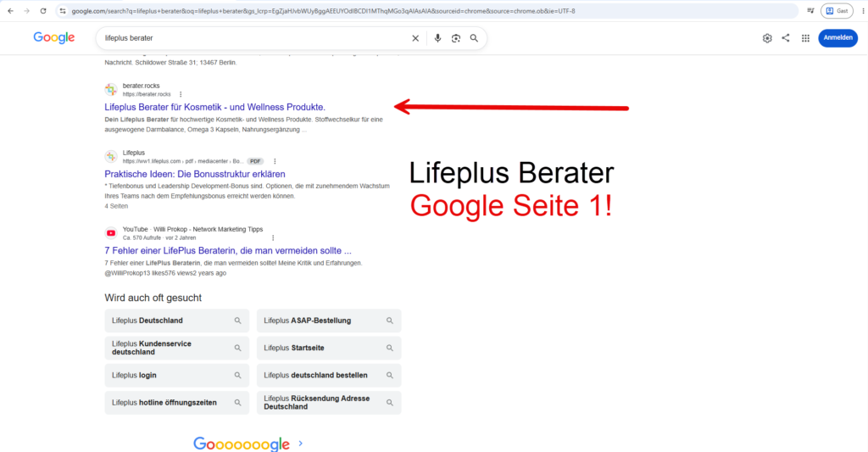Open Google Lens image search icon
The width and height of the screenshot is (868, 452).
point(455,38)
